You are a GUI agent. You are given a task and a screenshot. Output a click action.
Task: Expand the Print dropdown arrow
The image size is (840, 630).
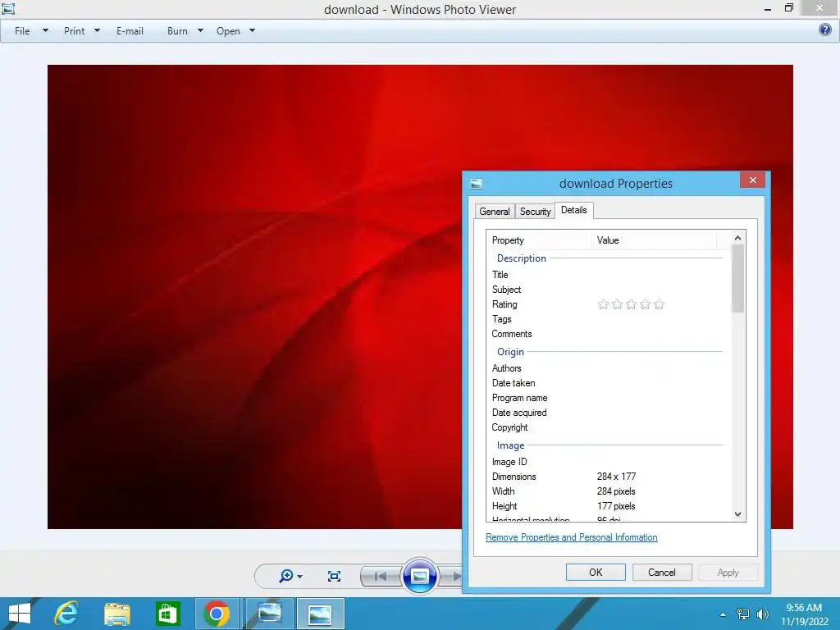pyautogui.click(x=97, y=30)
